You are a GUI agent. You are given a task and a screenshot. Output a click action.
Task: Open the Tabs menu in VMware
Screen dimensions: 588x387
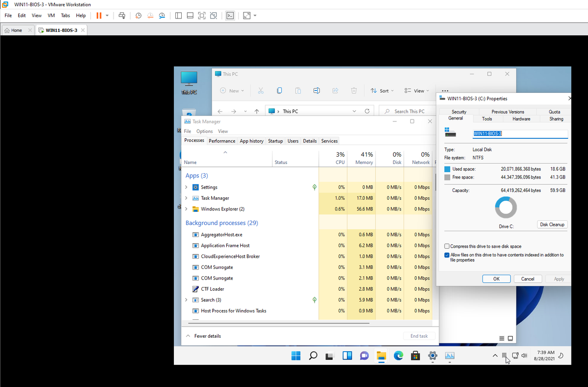(65, 15)
